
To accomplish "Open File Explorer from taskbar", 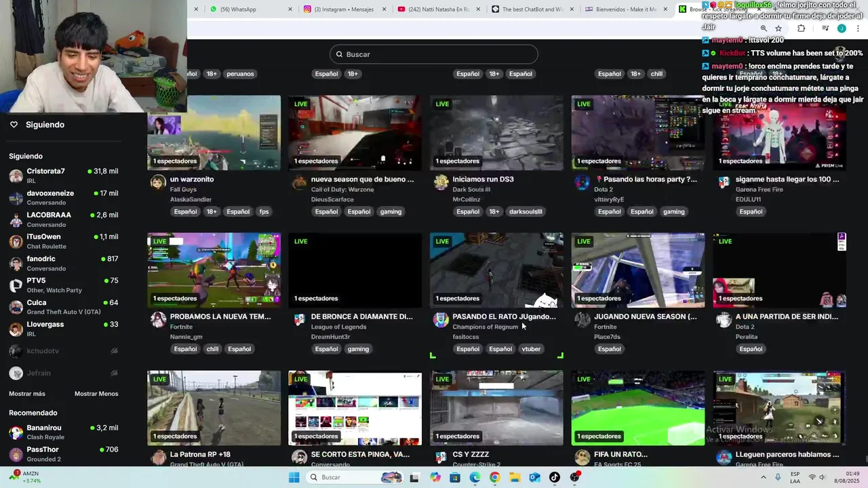I will coord(515,477).
